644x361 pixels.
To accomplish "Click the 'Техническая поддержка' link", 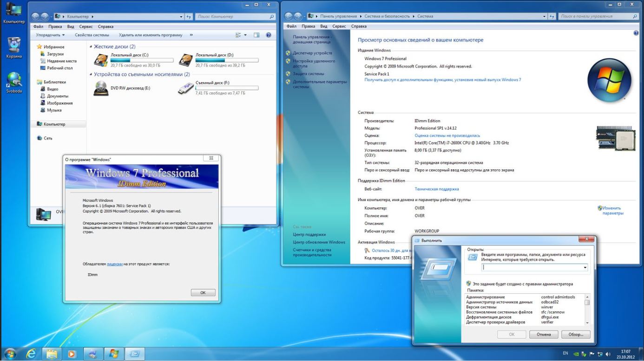I will (x=436, y=189).
